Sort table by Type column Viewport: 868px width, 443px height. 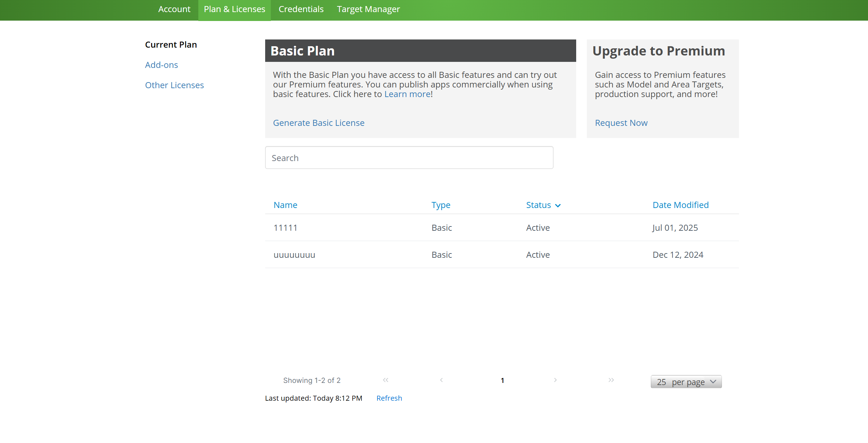(x=441, y=205)
